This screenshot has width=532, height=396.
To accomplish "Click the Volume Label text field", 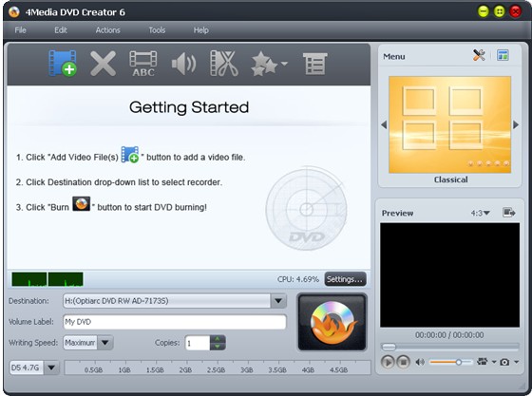I will [175, 322].
